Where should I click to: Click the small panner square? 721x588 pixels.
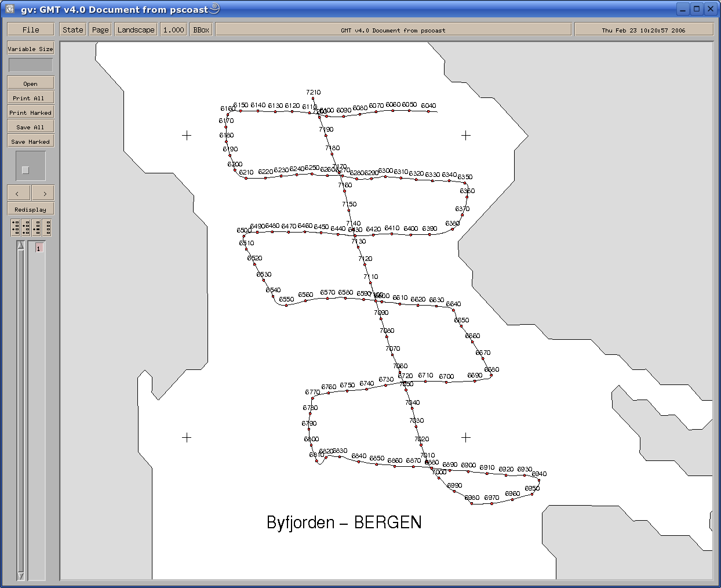click(25, 170)
